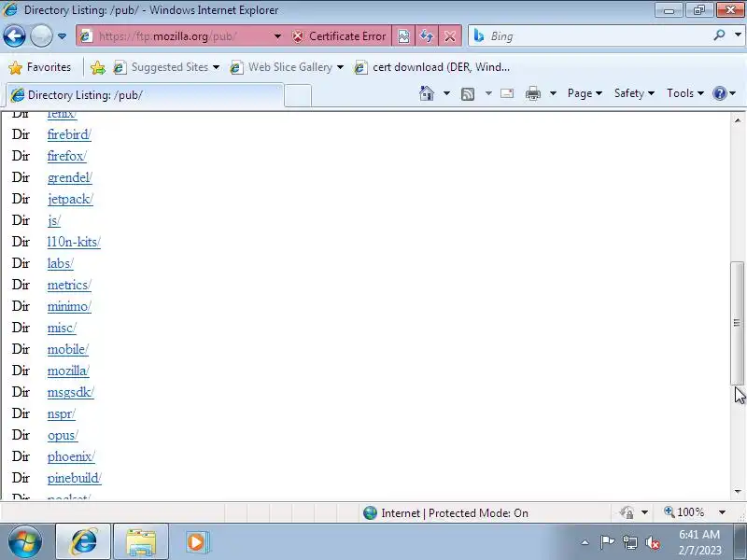This screenshot has height=560, width=747.
Task: Open the Favorites center
Action: click(x=40, y=67)
